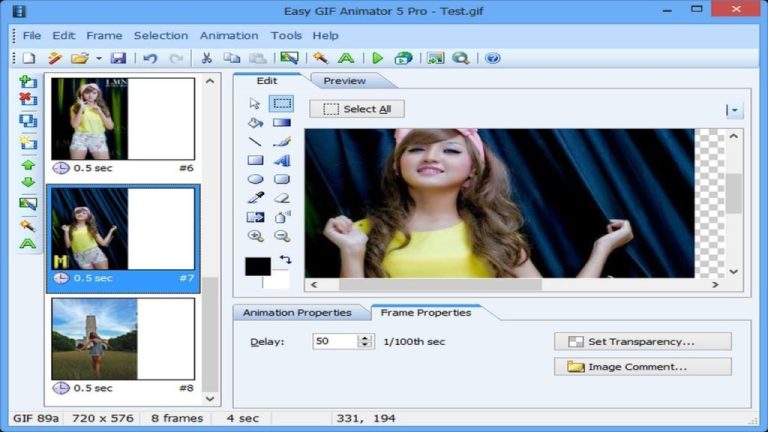
Task: Switch to the Animation Properties tab
Action: [x=297, y=312]
